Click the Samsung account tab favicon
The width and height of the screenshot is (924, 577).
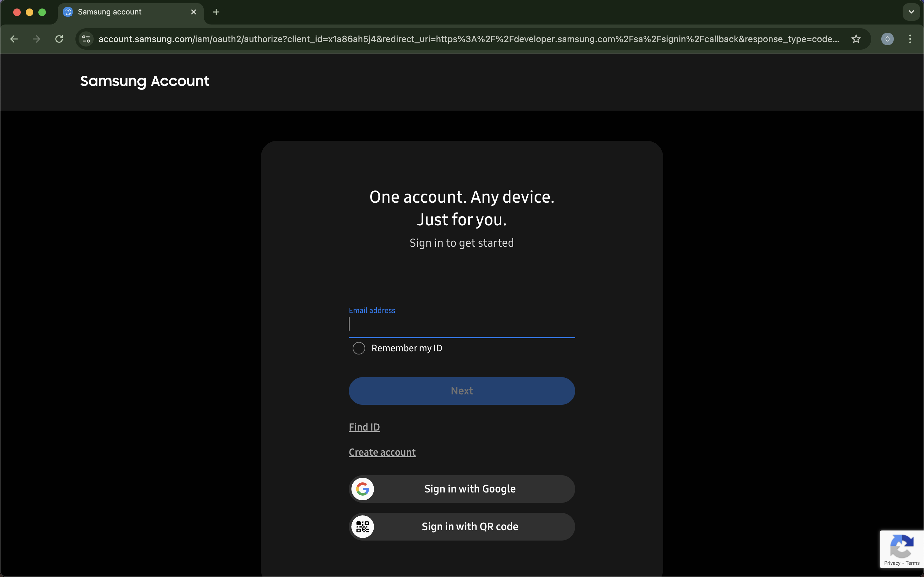point(68,12)
